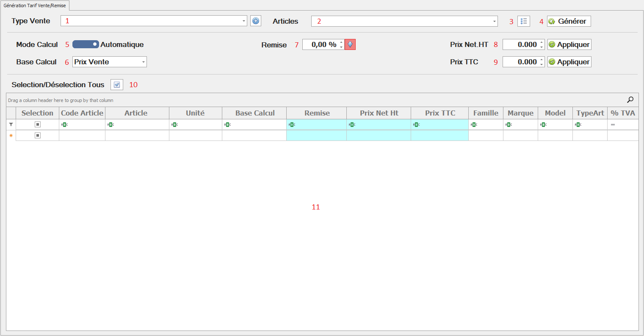
Task: Open the grid search magnifier icon
Action: tap(630, 100)
